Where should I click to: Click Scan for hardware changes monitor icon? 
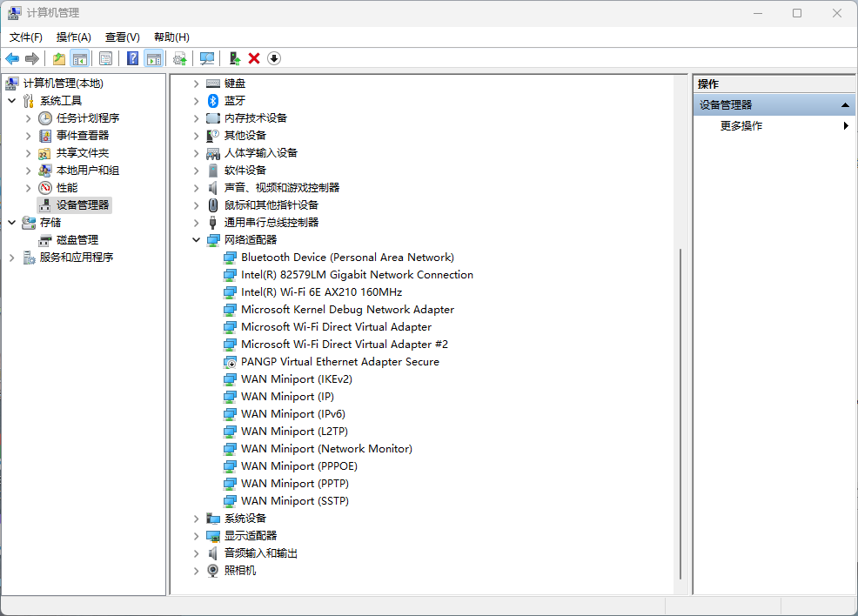(207, 58)
